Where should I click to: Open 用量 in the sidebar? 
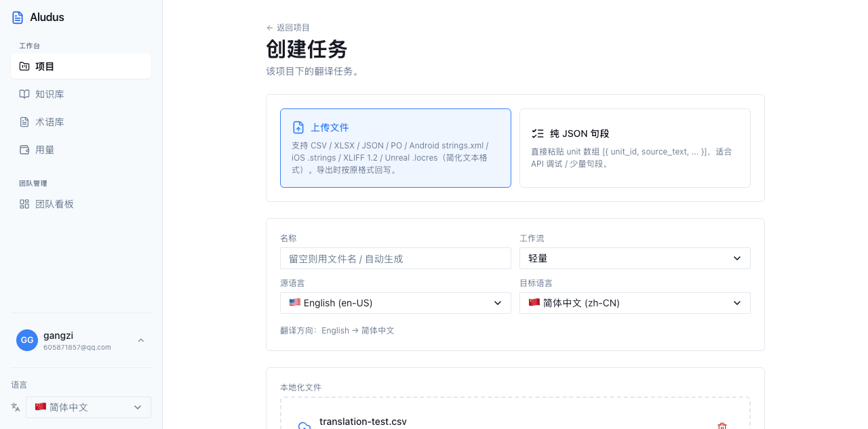pos(81,150)
